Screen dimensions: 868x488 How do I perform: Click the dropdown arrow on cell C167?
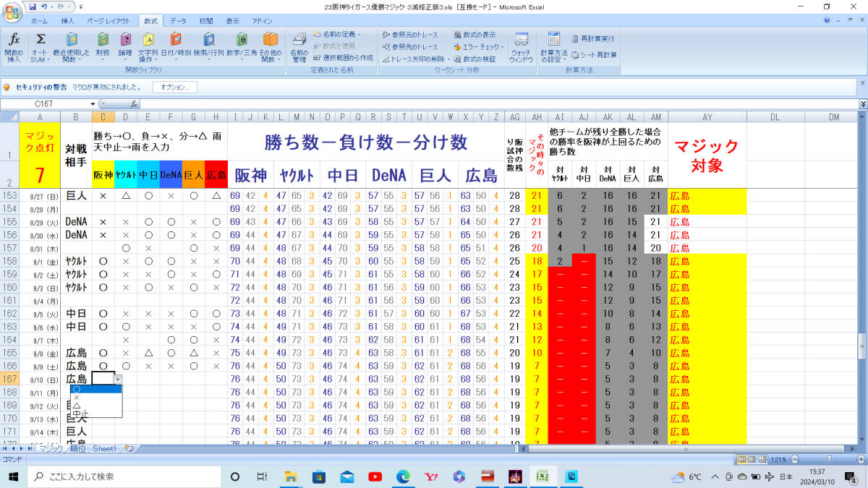pyautogui.click(x=118, y=378)
